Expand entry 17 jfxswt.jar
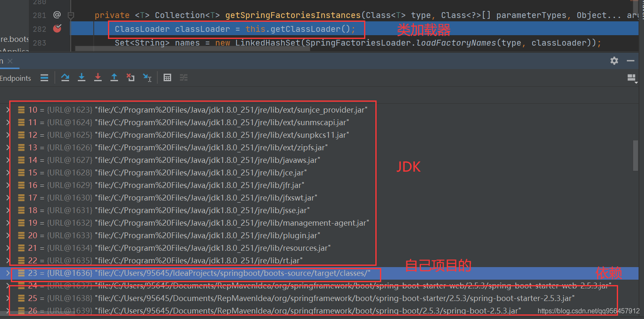 [x=7, y=198]
